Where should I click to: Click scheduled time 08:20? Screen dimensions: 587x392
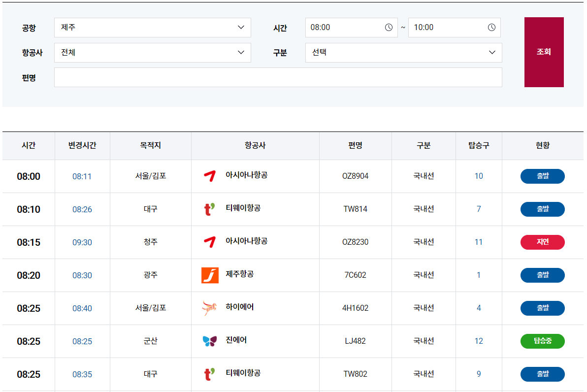[x=29, y=276]
